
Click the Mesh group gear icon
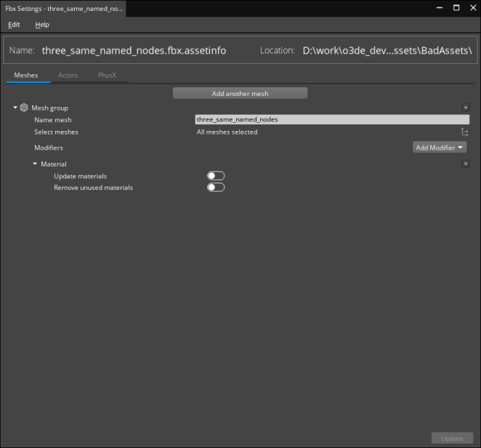24,108
